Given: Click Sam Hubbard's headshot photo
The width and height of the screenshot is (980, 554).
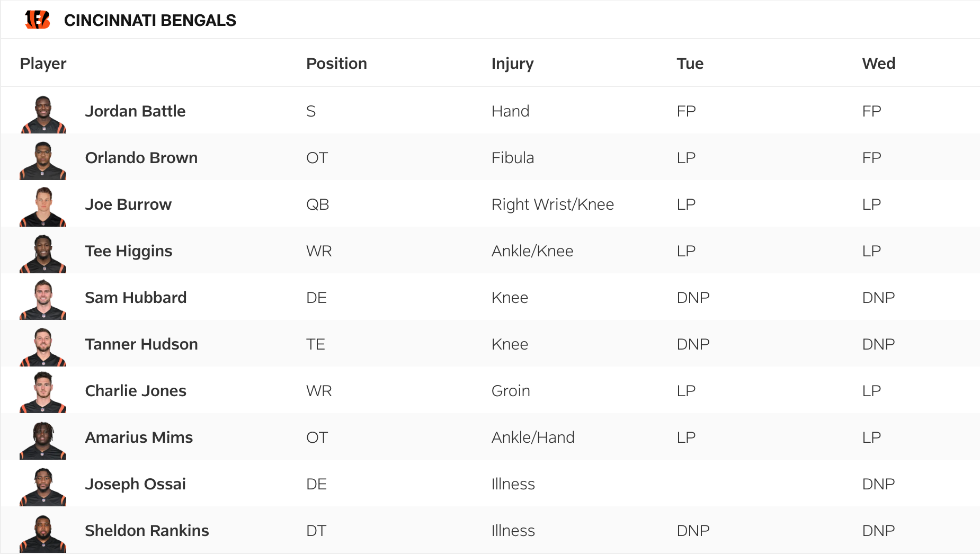Looking at the screenshot, I should (x=43, y=300).
